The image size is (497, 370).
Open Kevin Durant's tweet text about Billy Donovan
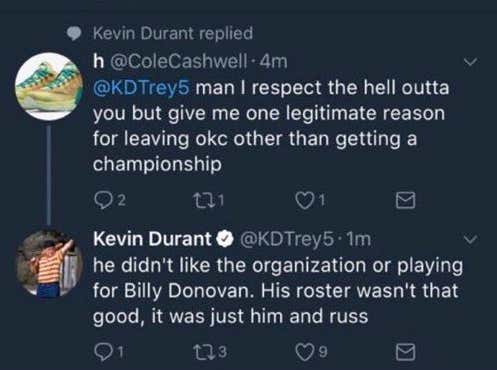[278, 291]
